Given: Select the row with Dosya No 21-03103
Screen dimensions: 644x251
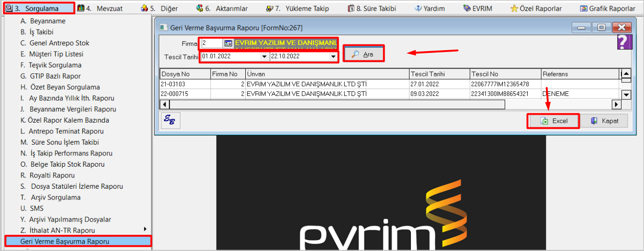Looking at the screenshot, I should point(389,84).
